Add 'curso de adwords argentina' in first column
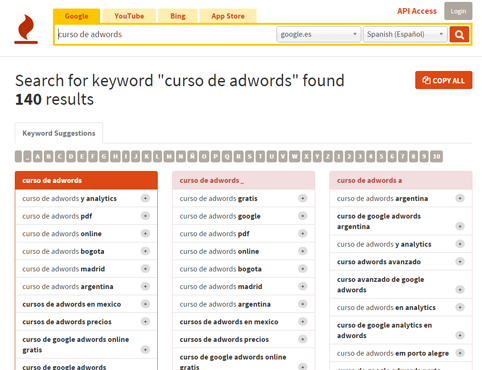 pos(145,286)
